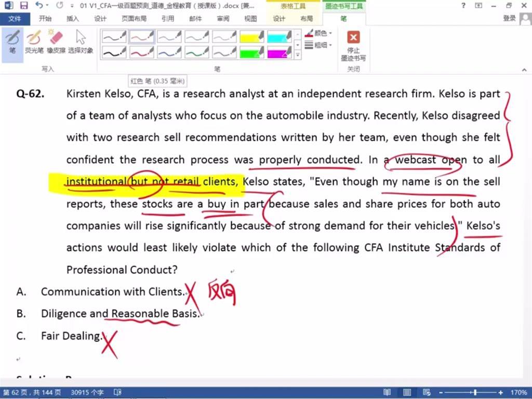Switch to Web Layout view in status bar

425,393
